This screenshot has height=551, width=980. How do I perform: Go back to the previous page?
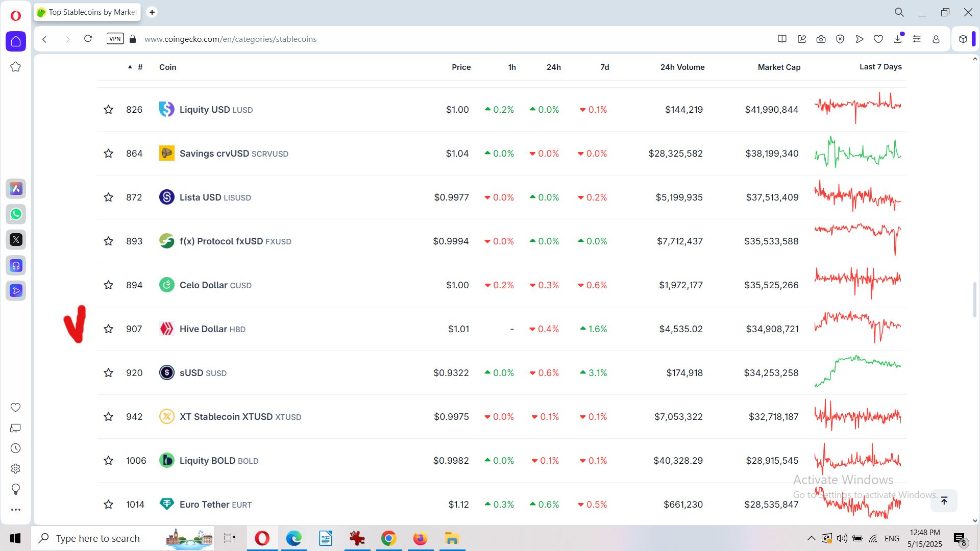tap(44, 39)
